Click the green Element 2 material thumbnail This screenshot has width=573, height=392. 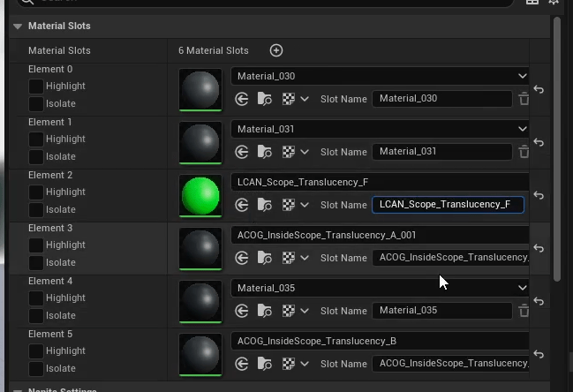point(200,195)
